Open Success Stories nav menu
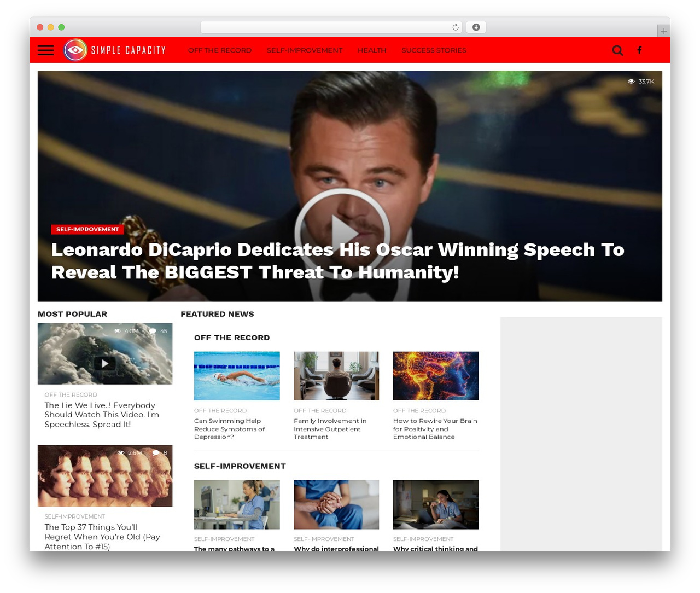 point(434,50)
